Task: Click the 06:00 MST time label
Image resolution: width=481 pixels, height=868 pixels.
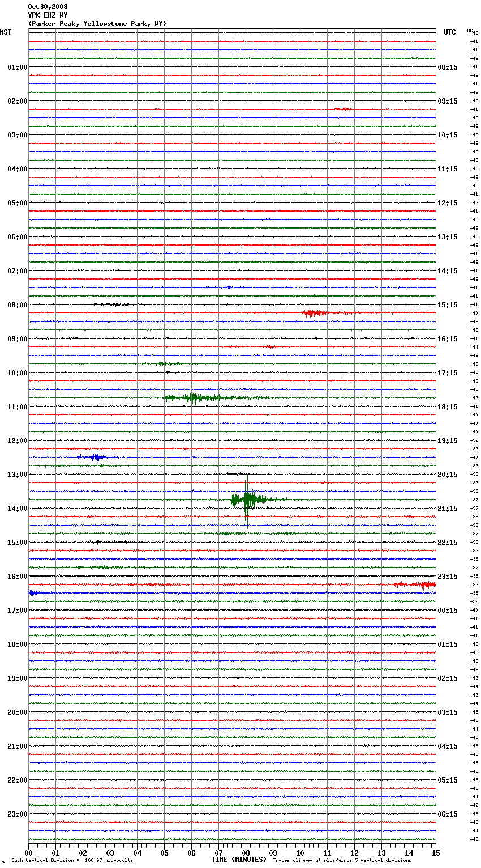Action: [18, 237]
